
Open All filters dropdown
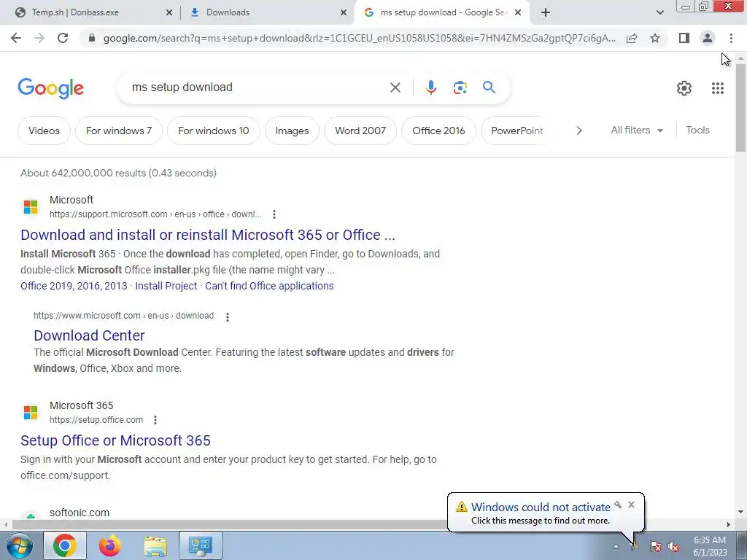click(x=637, y=130)
